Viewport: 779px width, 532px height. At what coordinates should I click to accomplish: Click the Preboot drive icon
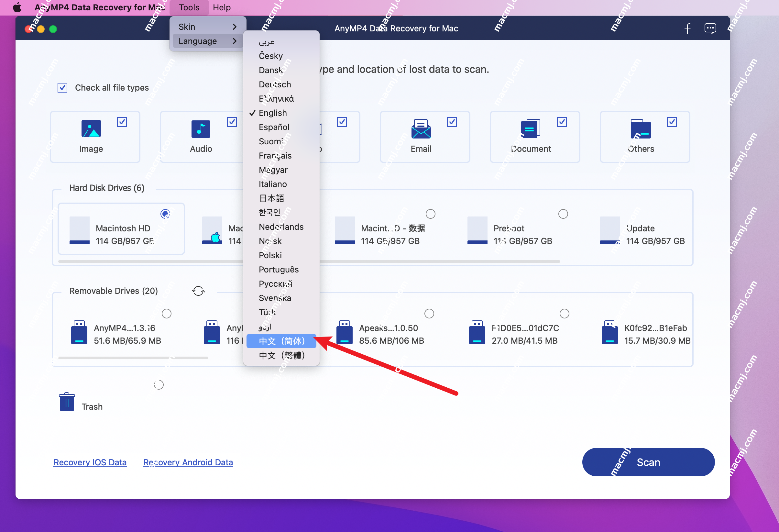click(477, 230)
